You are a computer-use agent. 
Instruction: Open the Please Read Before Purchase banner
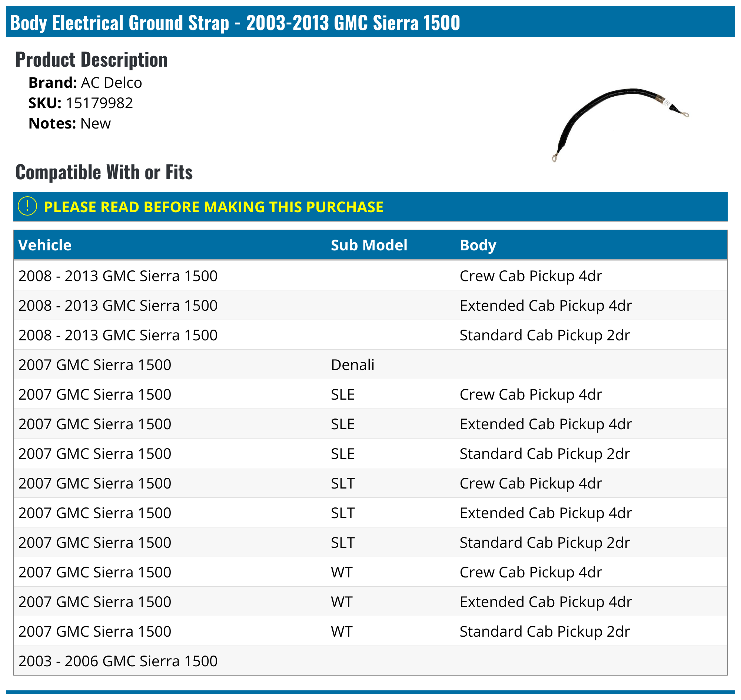tap(213, 207)
